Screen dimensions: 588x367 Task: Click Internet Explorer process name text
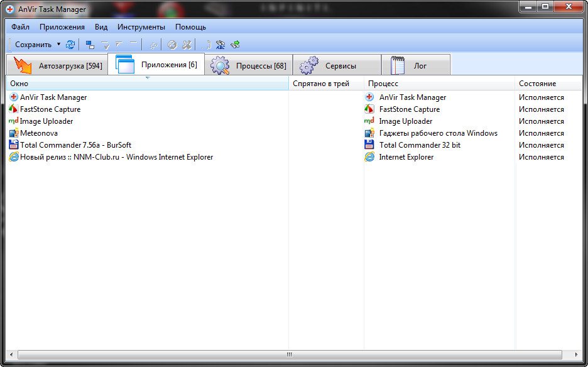click(406, 157)
